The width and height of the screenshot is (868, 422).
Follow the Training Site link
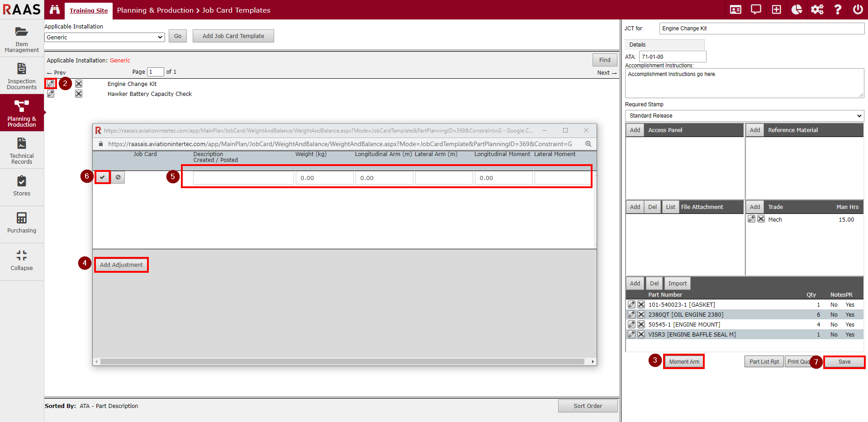89,10
